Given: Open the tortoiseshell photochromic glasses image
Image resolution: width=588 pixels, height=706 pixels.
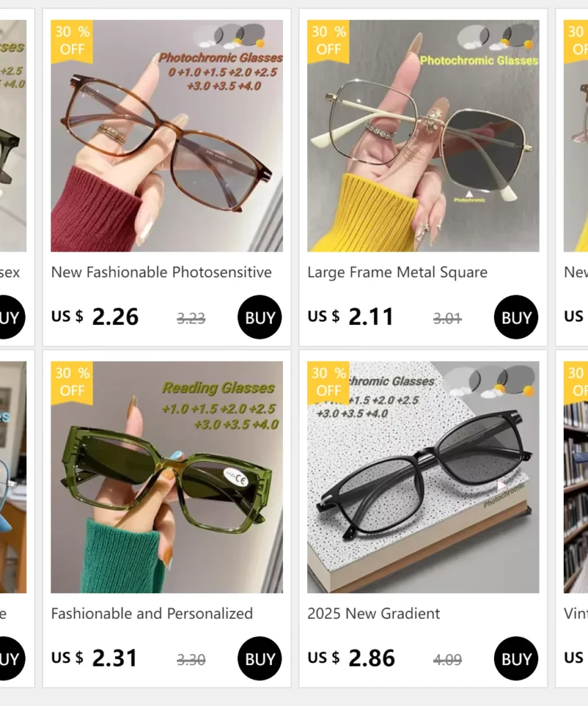Looking at the screenshot, I should point(167,136).
